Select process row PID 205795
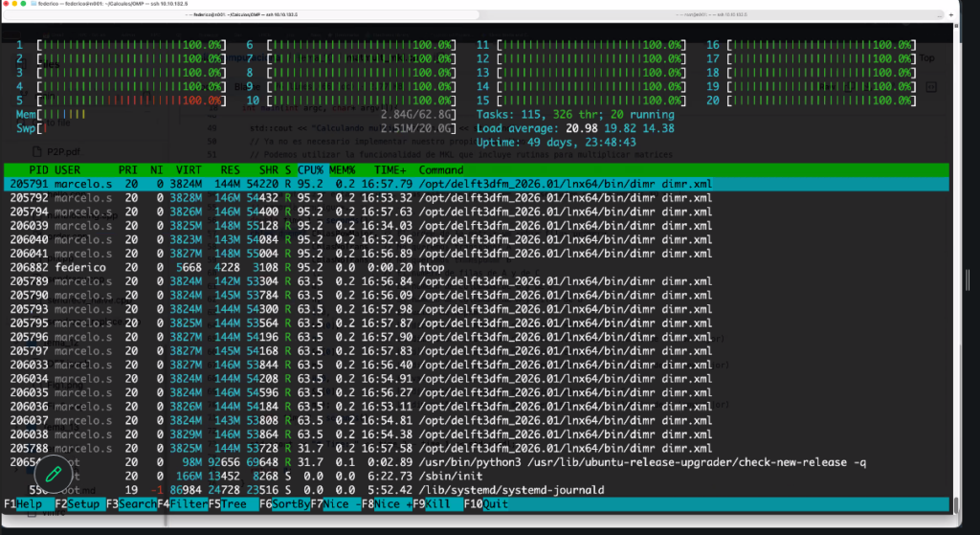The image size is (980, 535). click(x=477, y=323)
